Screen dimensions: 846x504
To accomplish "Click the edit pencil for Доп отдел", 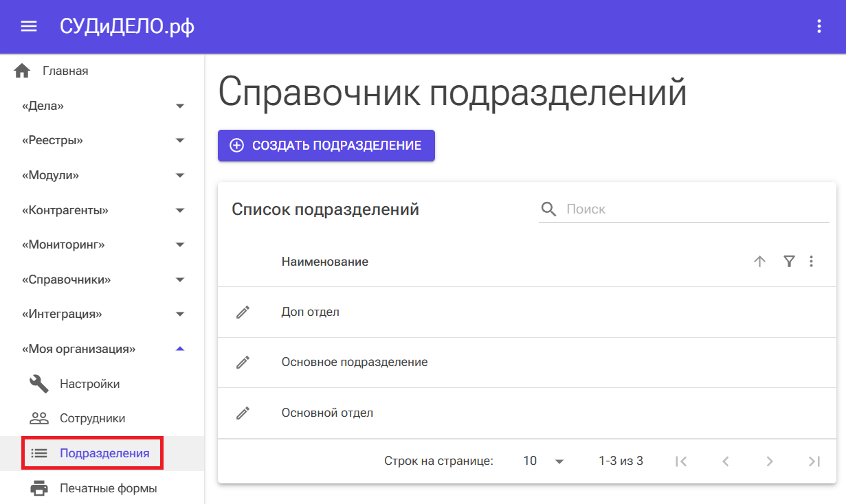I will (x=243, y=312).
